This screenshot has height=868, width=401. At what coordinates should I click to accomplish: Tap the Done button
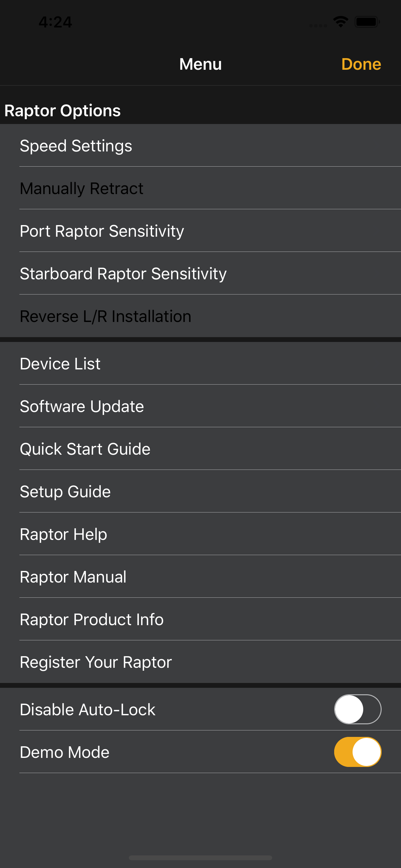pos(361,64)
